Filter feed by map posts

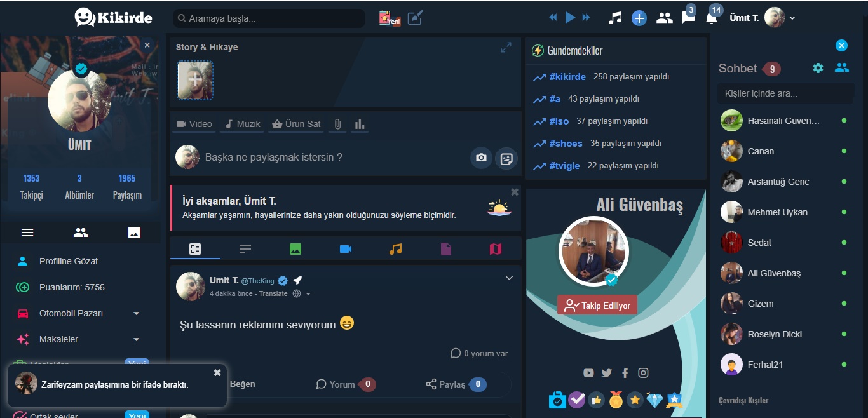coord(496,249)
